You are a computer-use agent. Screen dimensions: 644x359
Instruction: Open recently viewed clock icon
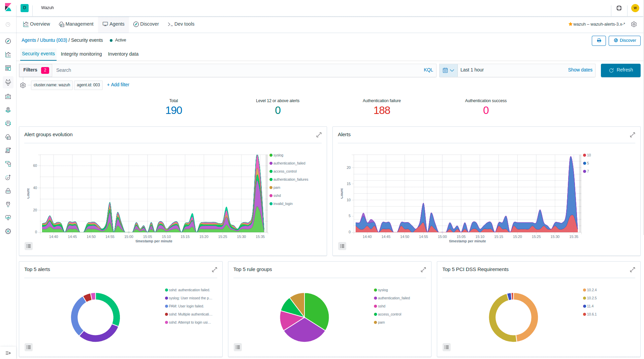pyautogui.click(x=8, y=24)
